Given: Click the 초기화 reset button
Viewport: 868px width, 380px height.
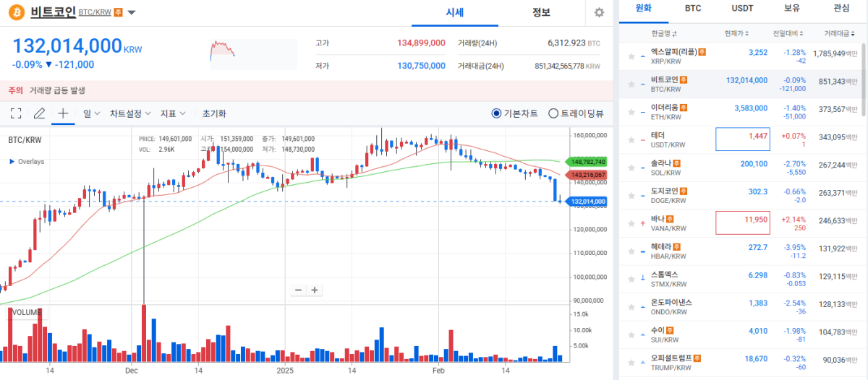Looking at the screenshot, I should coord(214,113).
